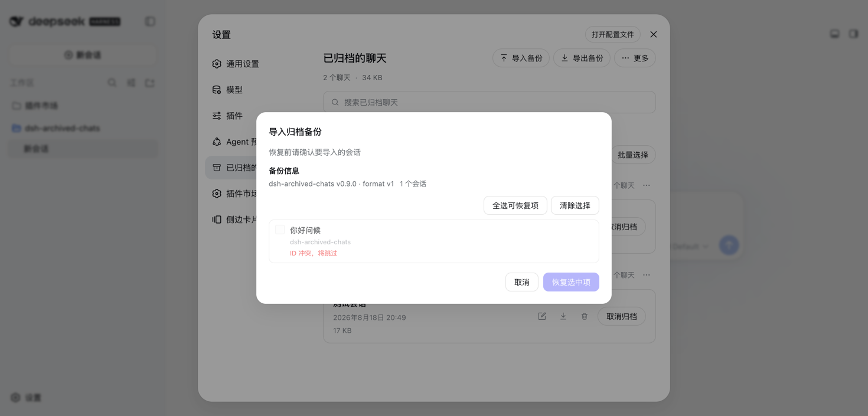Click 取消归档 on card partly hidden by dialog
The width and height of the screenshot is (868, 416).
pyautogui.click(x=628, y=227)
